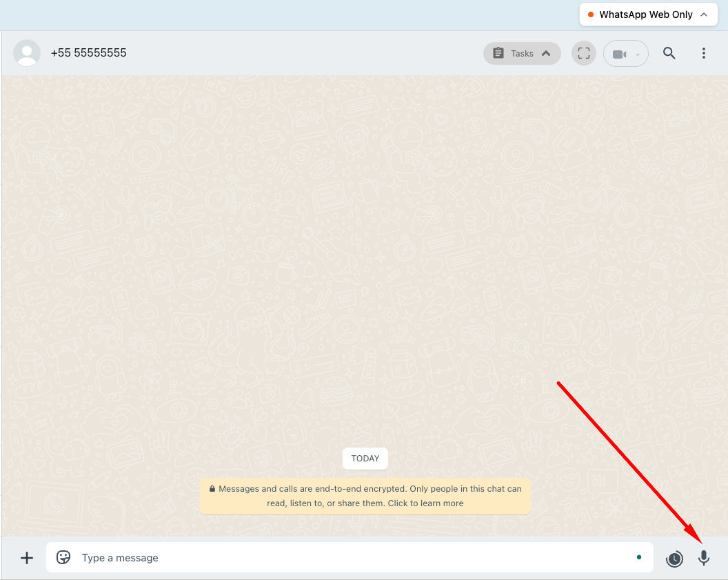
Task: Click the TODAY date separator chip
Action: (365, 458)
